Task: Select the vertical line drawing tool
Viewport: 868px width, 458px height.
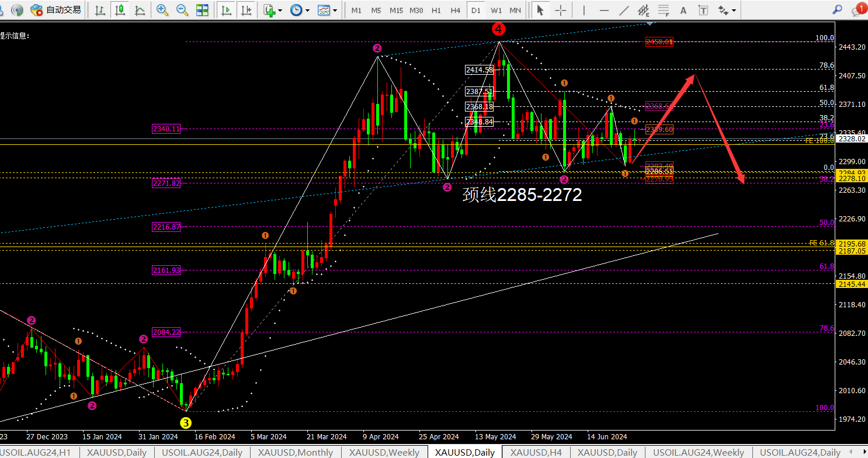Action: (584, 10)
